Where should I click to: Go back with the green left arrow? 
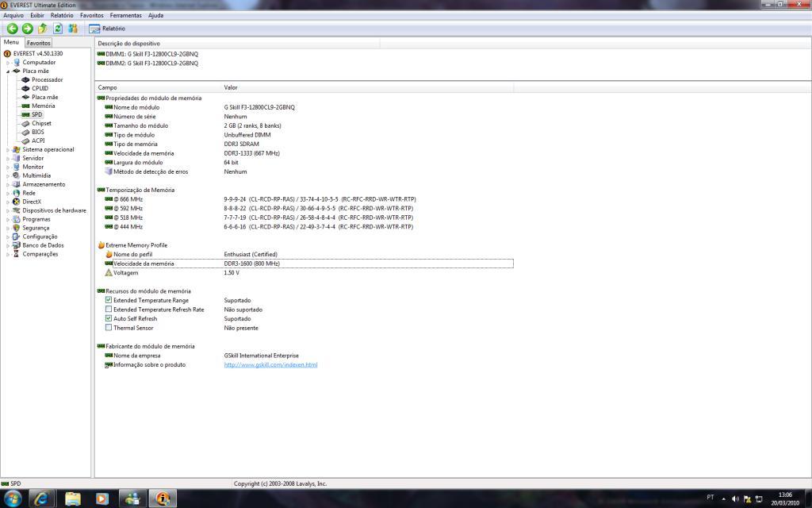13,29
